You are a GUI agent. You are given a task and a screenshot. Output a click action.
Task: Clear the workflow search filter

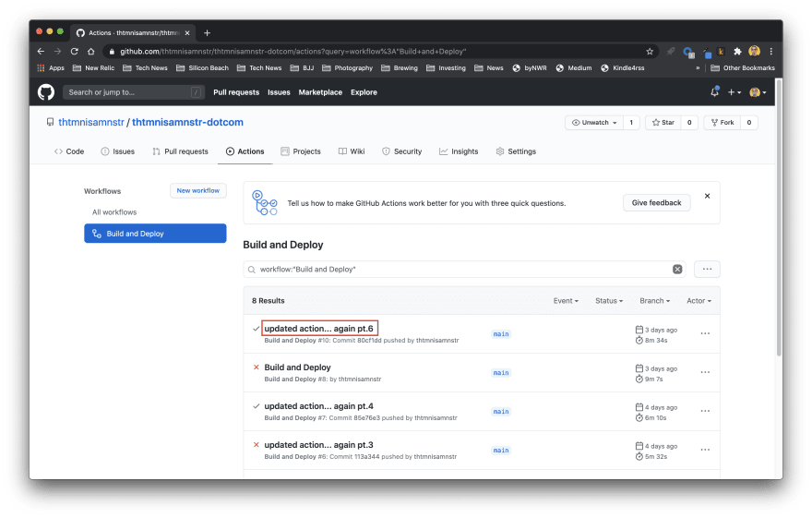[x=677, y=270]
